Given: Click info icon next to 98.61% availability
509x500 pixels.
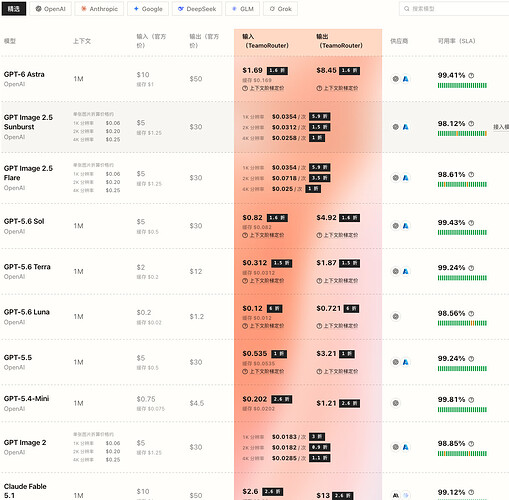Looking at the screenshot, I should (x=471, y=175).
